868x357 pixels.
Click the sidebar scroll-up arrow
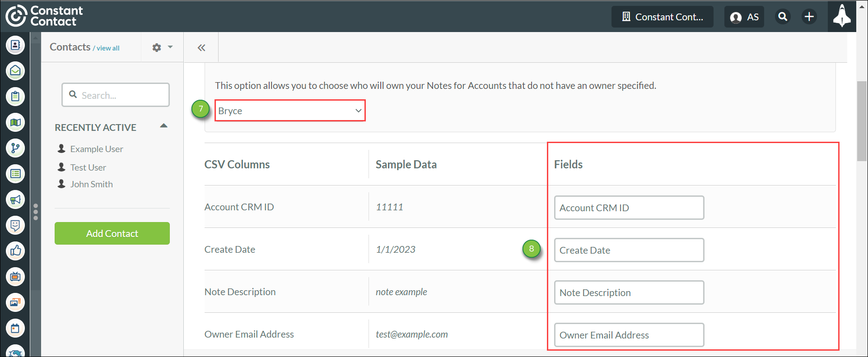35,38
